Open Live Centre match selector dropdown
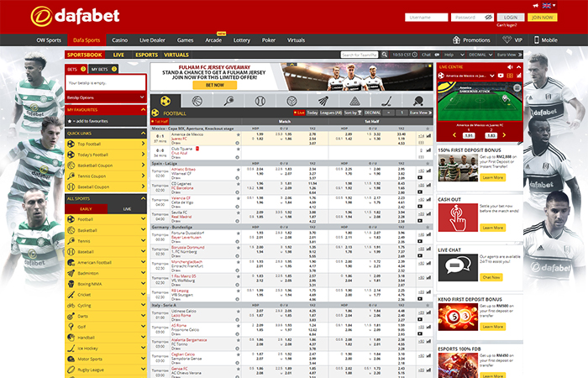Viewport: 588px width, 378px height. (x=492, y=76)
